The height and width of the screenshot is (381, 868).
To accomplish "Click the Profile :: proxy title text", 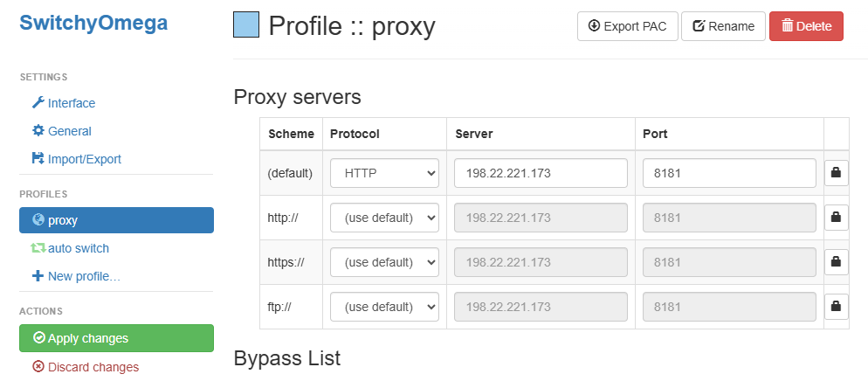I will click(x=352, y=26).
